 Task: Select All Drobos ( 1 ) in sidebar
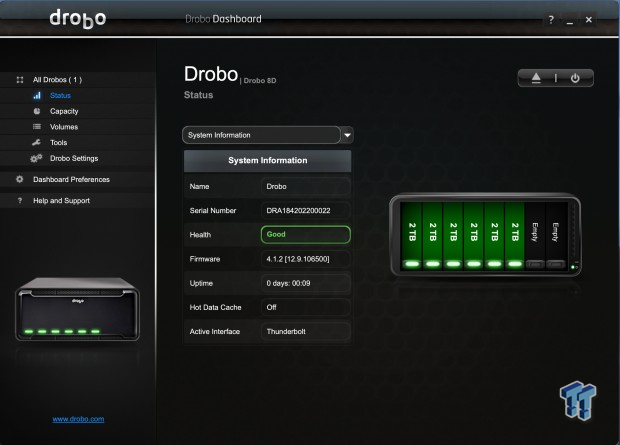[x=57, y=80]
